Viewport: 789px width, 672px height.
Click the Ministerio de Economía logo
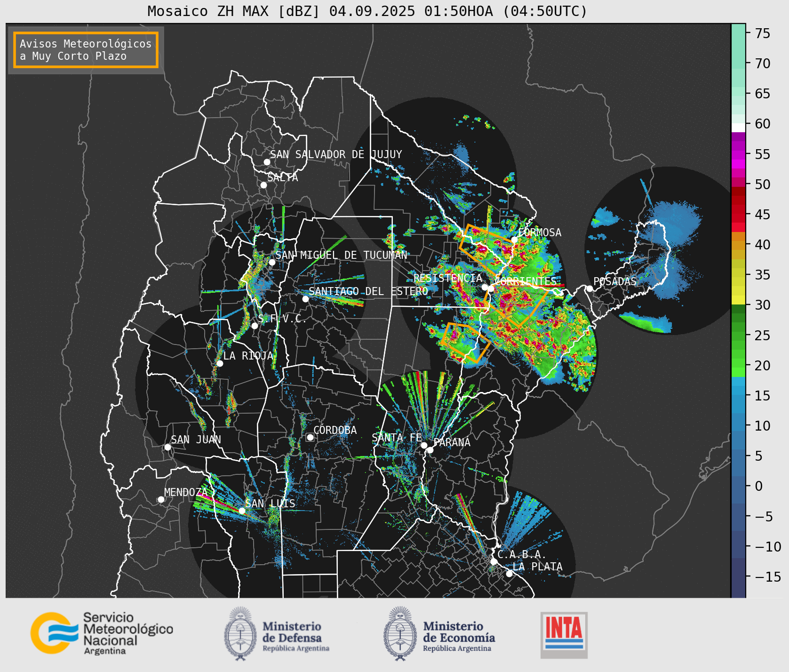[439, 634]
